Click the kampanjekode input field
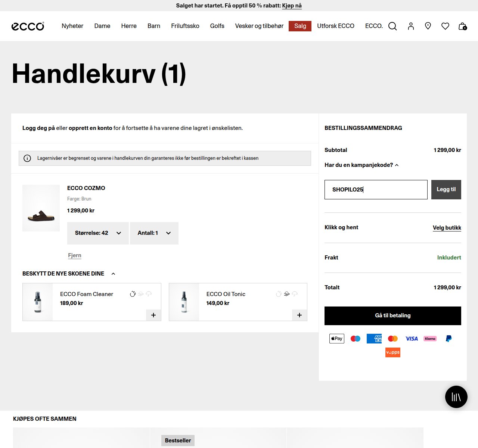The image size is (478, 448). pyautogui.click(x=376, y=190)
